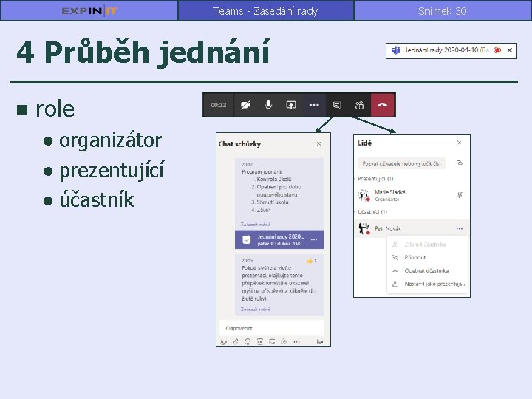Toggle the camera in the meeting toolbar
532x399 pixels.
coord(245,105)
